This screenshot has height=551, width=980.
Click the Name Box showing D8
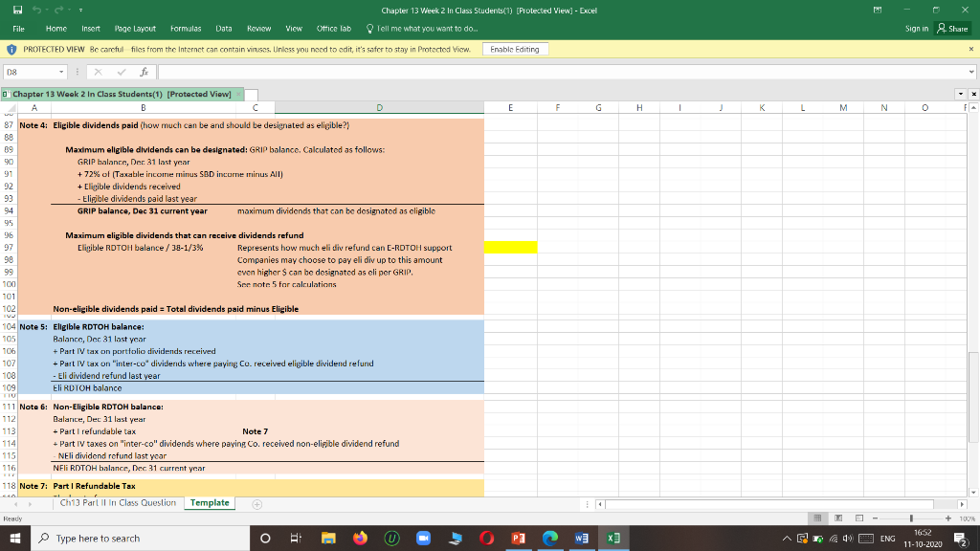tap(30, 72)
